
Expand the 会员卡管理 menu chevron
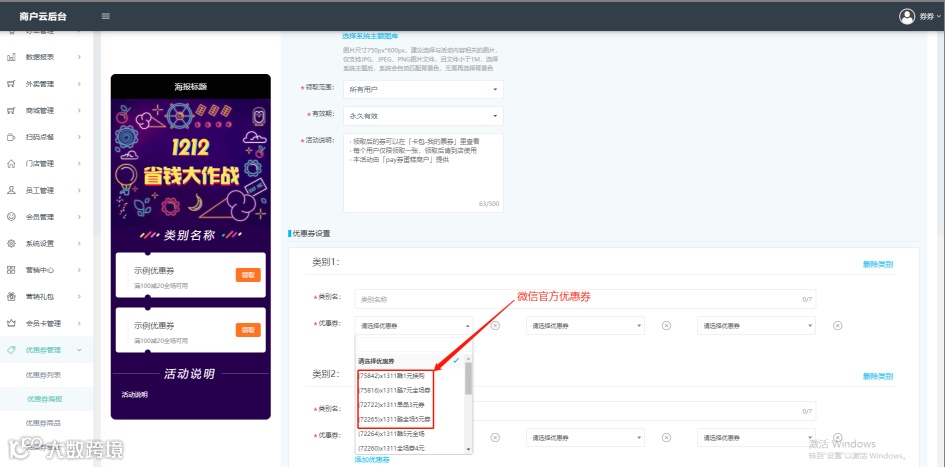[x=79, y=323]
